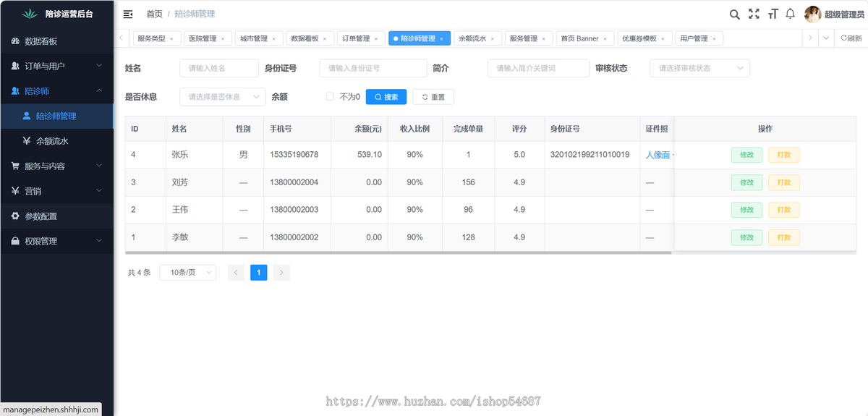The image size is (868, 416).
Task: Open the header search icon
Action: point(734,14)
